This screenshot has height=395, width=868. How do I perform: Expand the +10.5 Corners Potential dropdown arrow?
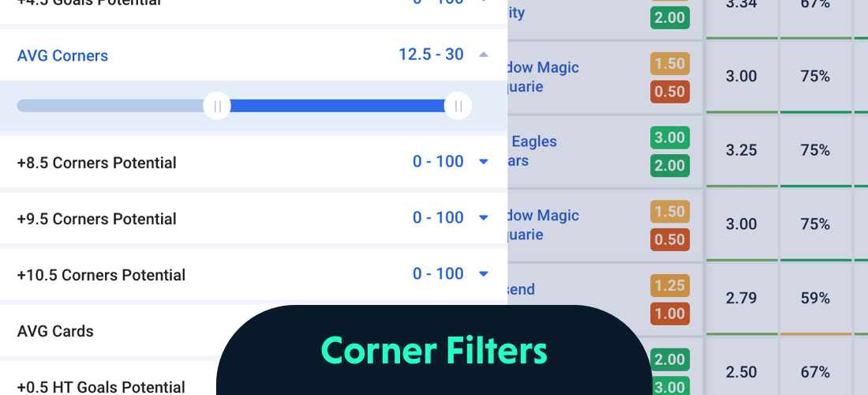[484, 274]
